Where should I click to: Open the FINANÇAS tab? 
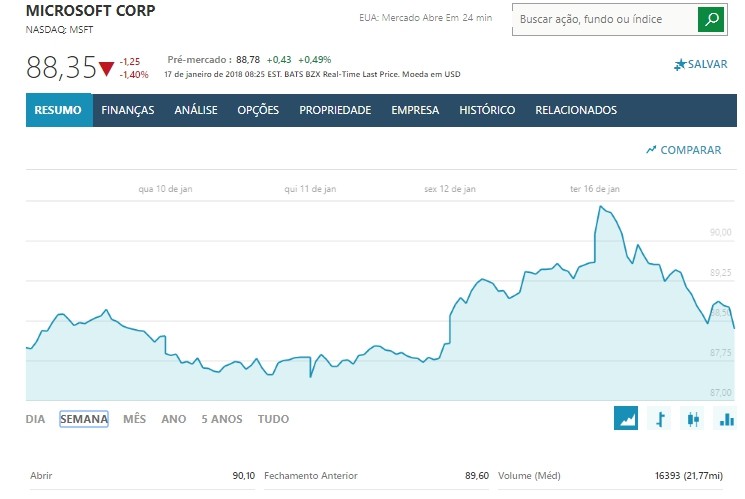click(128, 110)
